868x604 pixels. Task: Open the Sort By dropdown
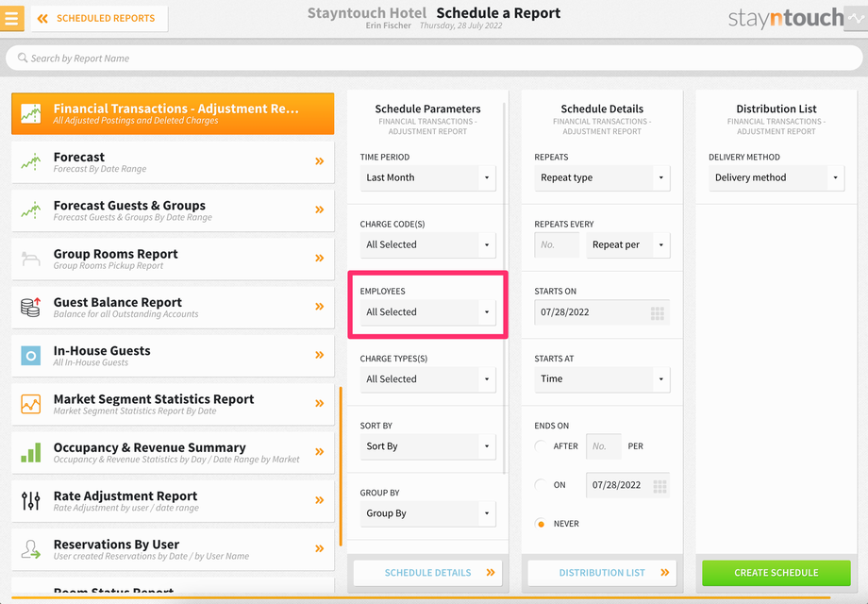pos(428,446)
